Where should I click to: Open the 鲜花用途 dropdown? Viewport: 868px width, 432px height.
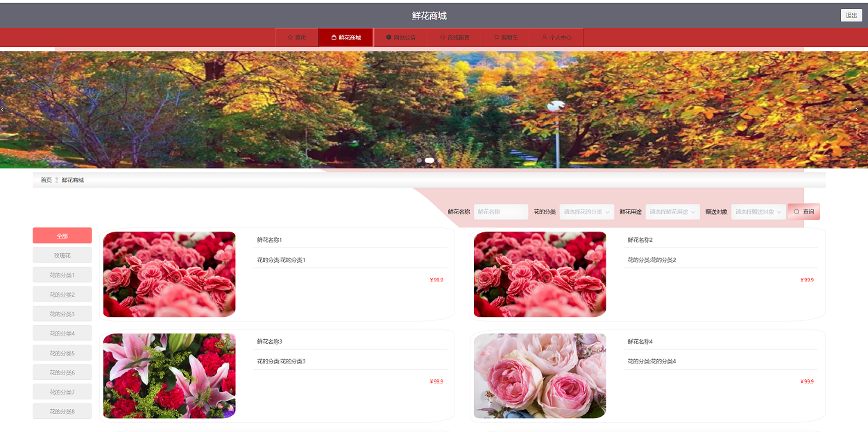[x=672, y=211]
